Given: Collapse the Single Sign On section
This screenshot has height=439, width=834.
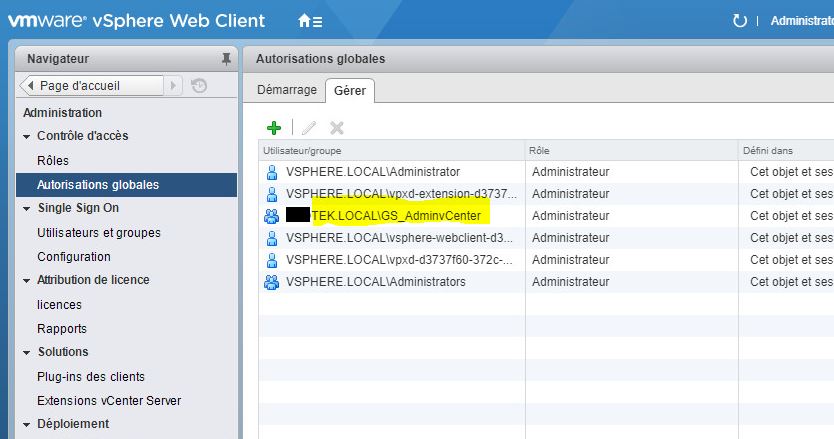Looking at the screenshot, I should (x=27, y=209).
